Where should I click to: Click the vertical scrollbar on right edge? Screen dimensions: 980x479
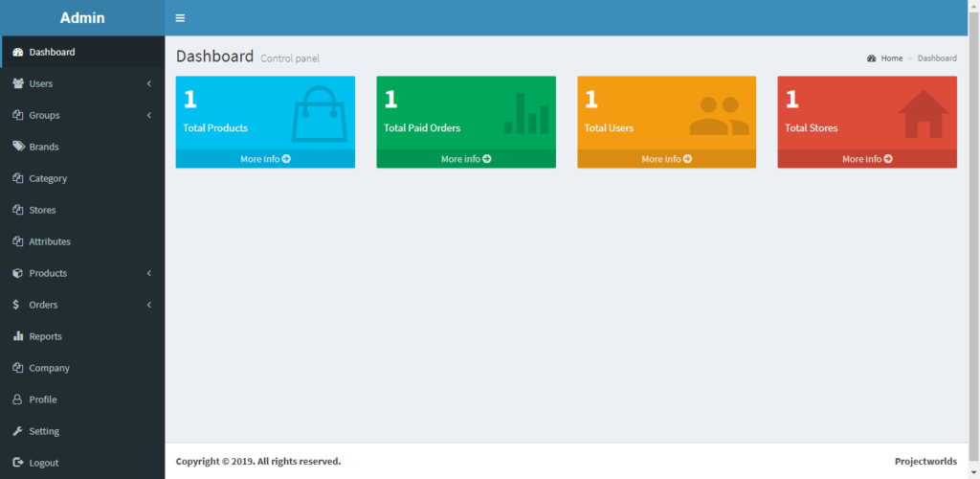[973, 239]
